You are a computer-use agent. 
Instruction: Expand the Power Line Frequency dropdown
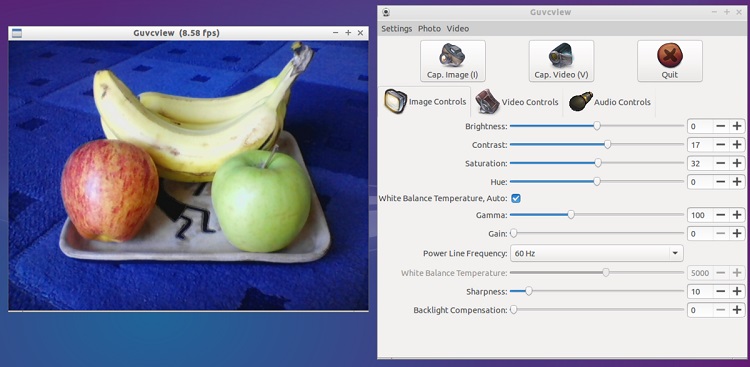pos(596,253)
